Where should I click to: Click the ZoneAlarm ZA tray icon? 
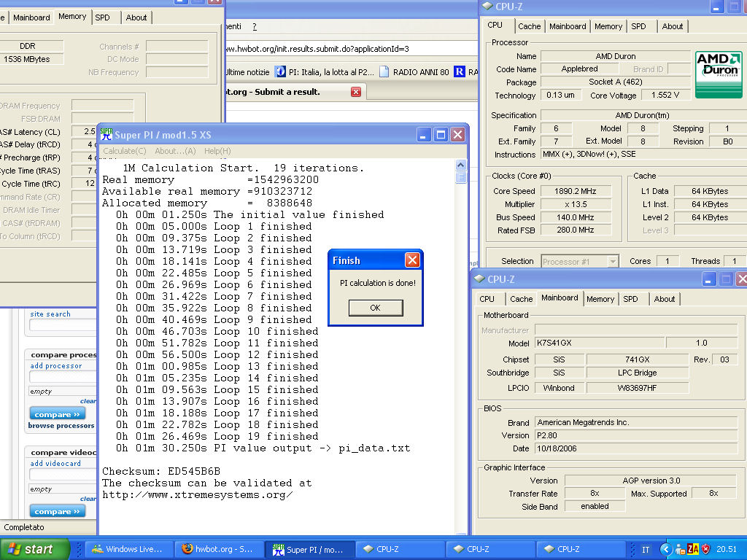tap(693, 550)
